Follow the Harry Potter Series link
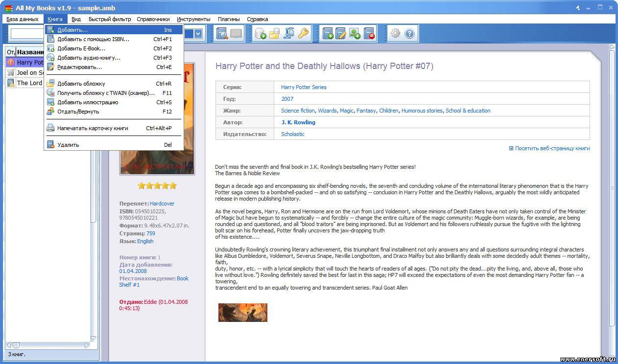 (x=304, y=87)
